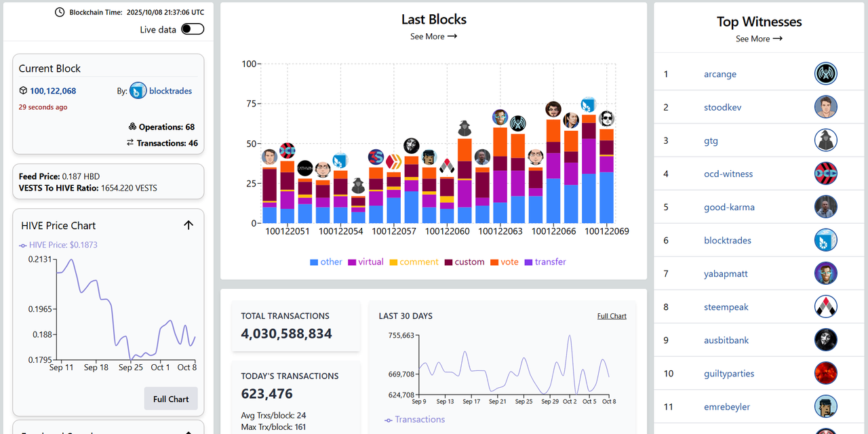Click the gtg witness avatar icon
The image size is (868, 434).
tap(825, 140)
